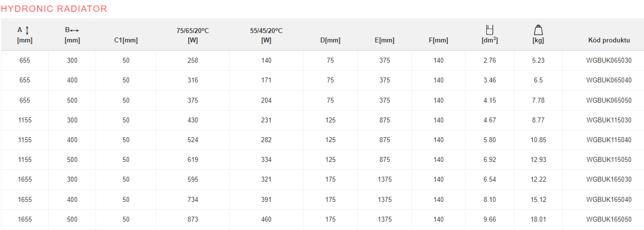Click the water volume container icon

489,30
